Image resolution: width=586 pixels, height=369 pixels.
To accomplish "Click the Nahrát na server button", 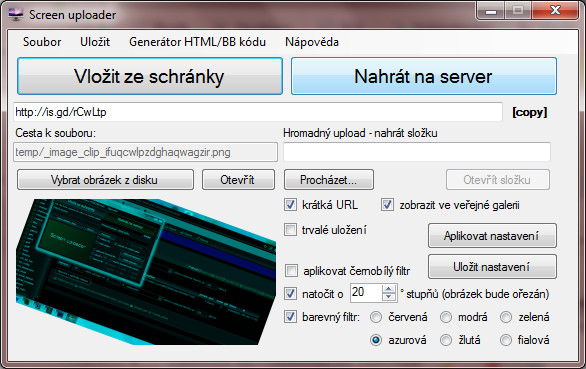I will 424,76.
